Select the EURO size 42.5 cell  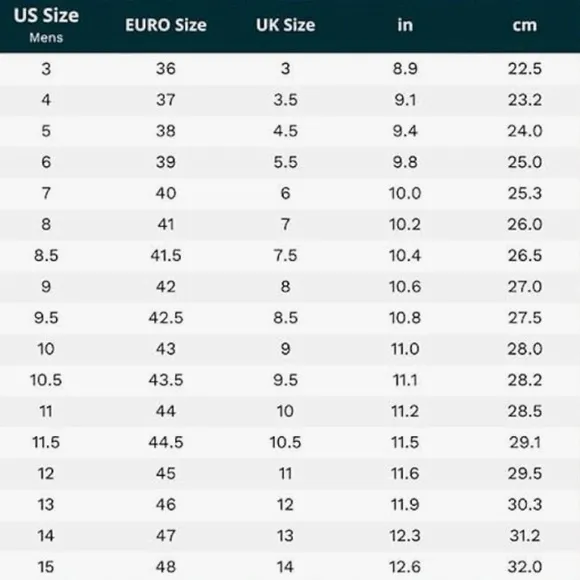click(x=166, y=317)
